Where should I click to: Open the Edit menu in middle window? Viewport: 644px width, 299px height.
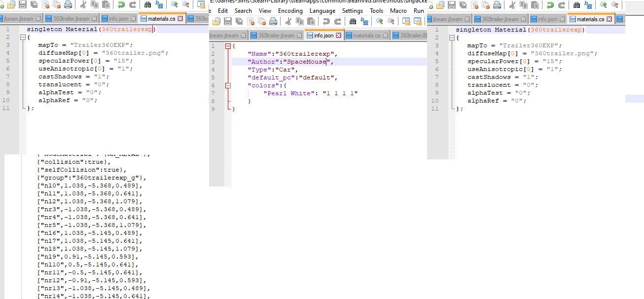pos(223,10)
